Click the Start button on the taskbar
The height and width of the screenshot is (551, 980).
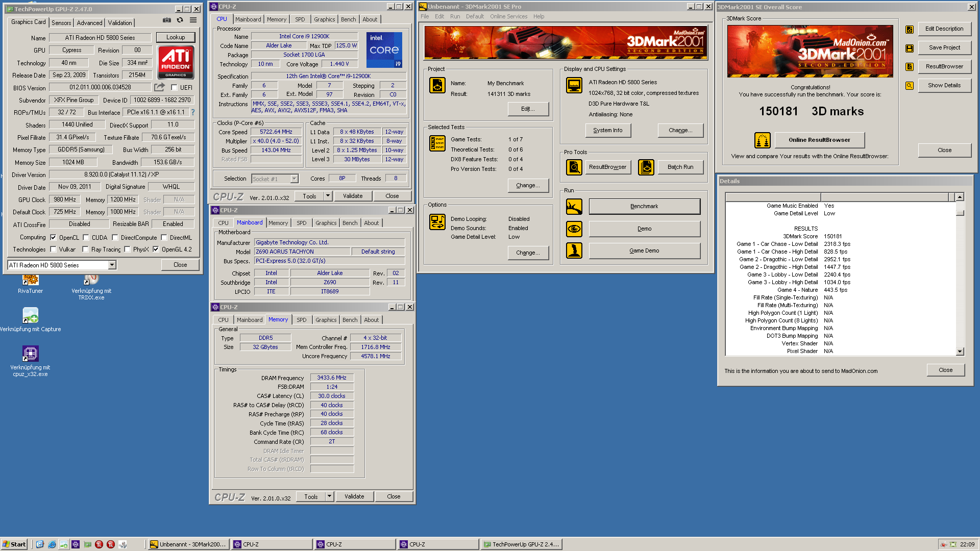pos(14,544)
